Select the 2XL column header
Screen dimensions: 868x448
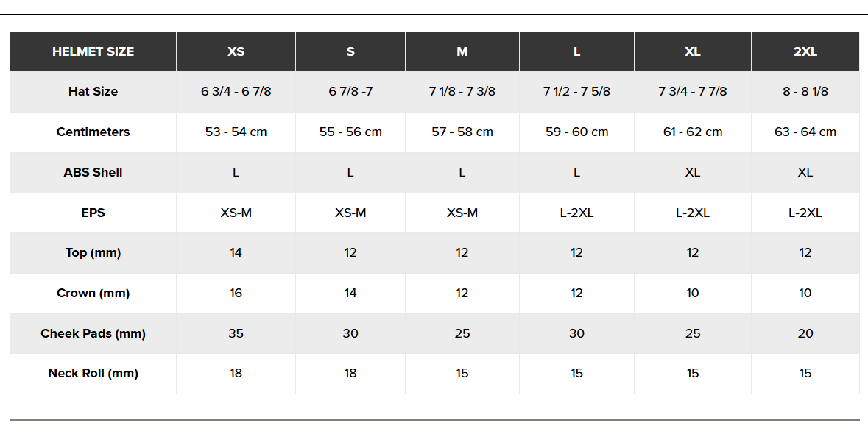[x=805, y=51]
